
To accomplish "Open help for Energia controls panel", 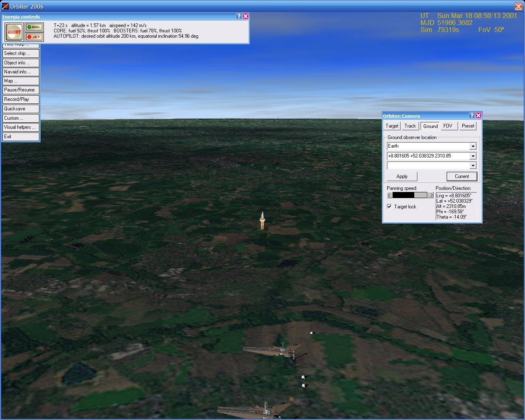I will click(239, 16).
